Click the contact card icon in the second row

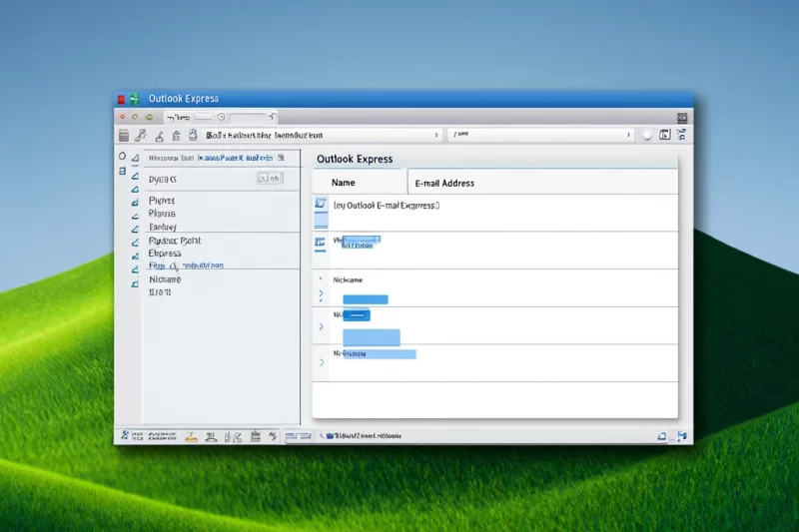tap(320, 243)
